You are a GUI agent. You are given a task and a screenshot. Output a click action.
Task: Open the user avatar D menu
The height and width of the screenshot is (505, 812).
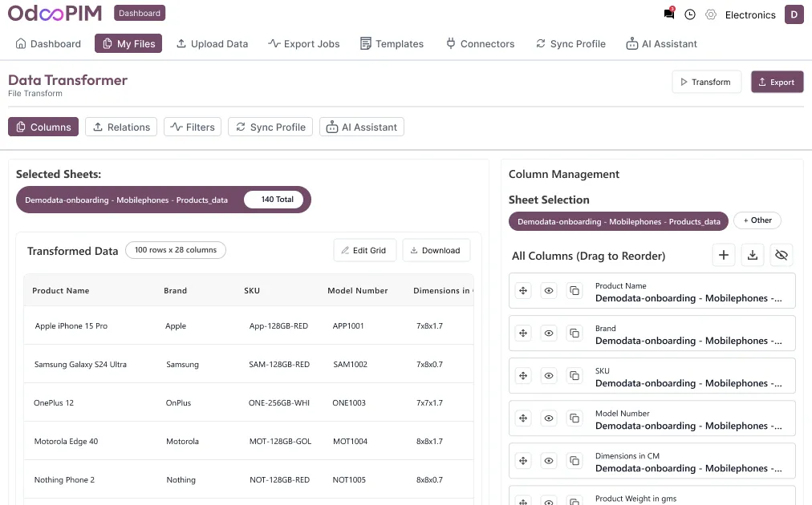794,14
